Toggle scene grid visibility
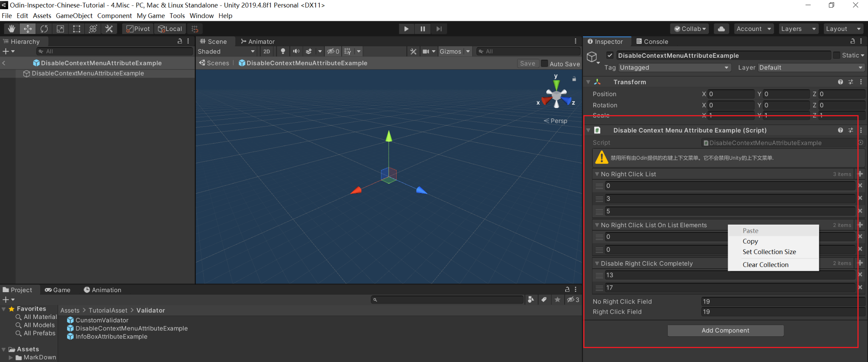The image size is (868, 362). 348,51
